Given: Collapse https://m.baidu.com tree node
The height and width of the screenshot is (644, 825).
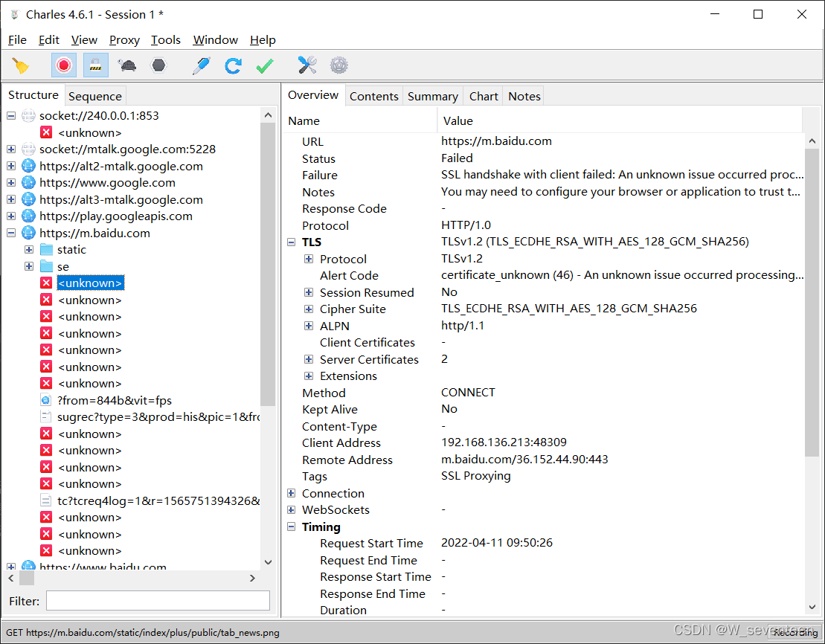Looking at the screenshot, I should tap(11, 233).
